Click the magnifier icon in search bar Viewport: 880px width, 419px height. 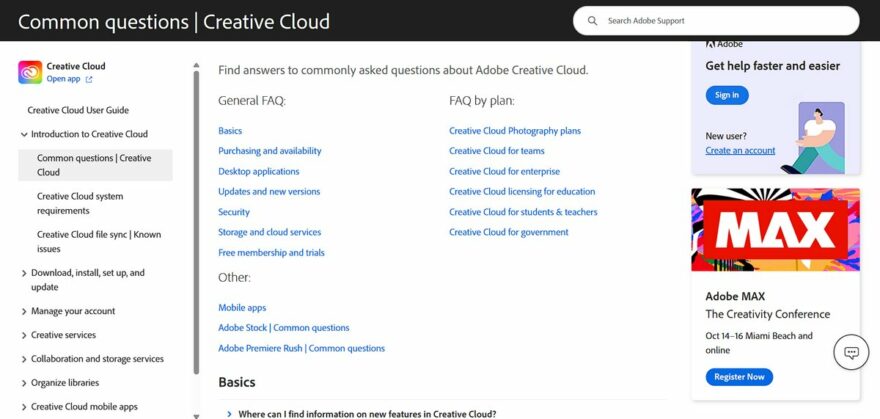tap(592, 21)
